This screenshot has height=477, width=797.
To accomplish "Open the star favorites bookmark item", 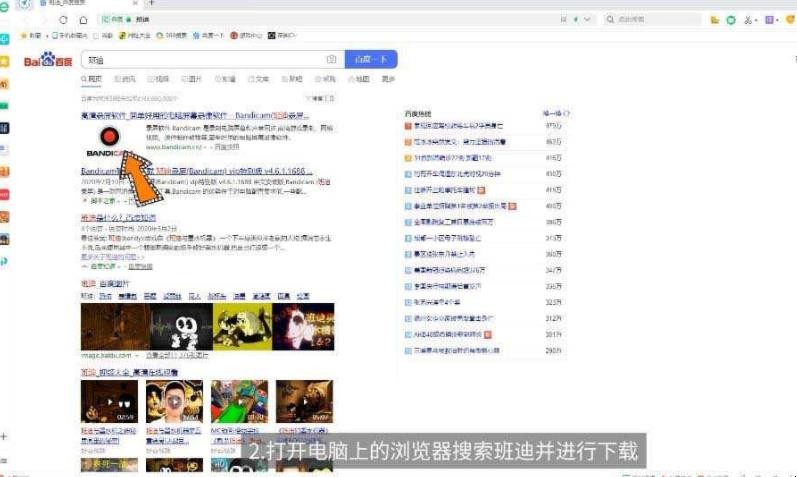I will 30,35.
